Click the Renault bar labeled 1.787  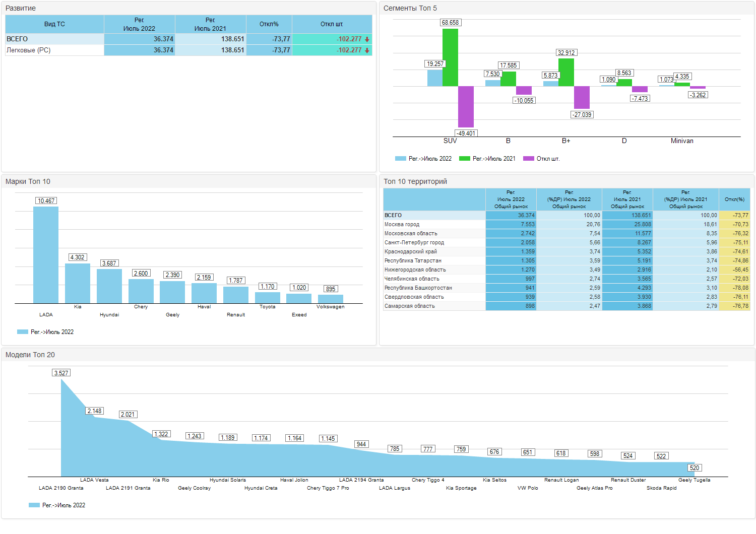coord(236,295)
